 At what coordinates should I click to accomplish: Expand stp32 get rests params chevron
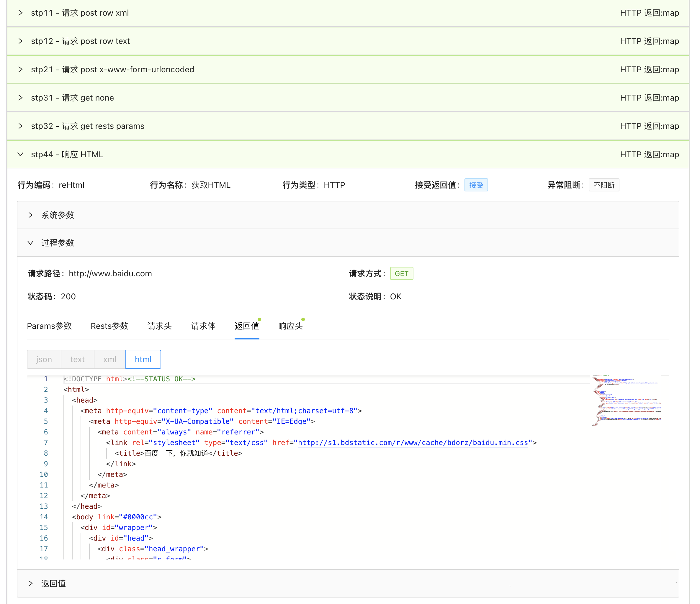click(21, 126)
